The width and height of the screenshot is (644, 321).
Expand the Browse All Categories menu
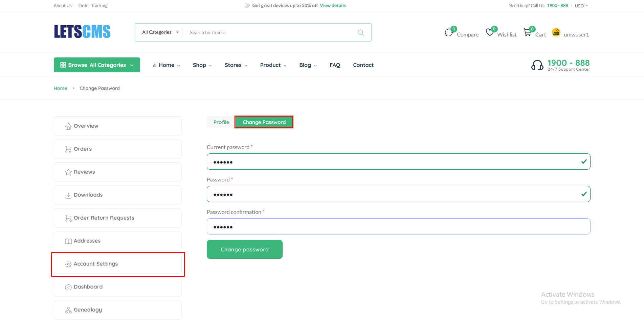97,65
